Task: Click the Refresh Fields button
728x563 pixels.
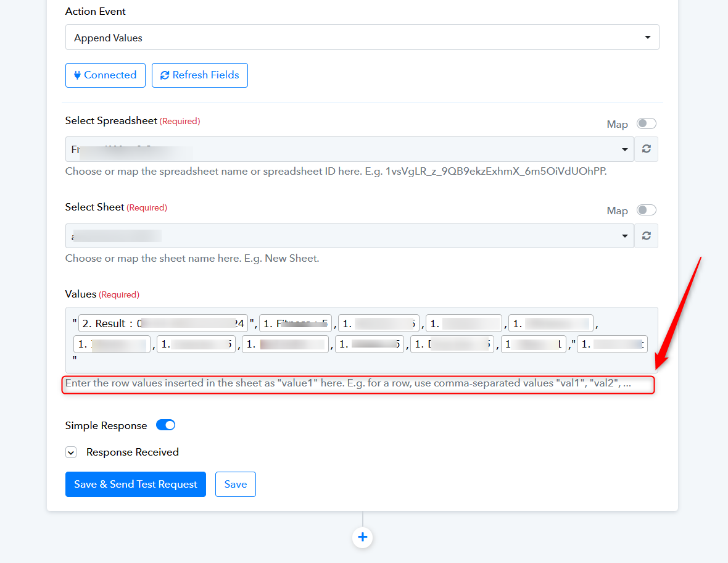Action: pos(200,75)
